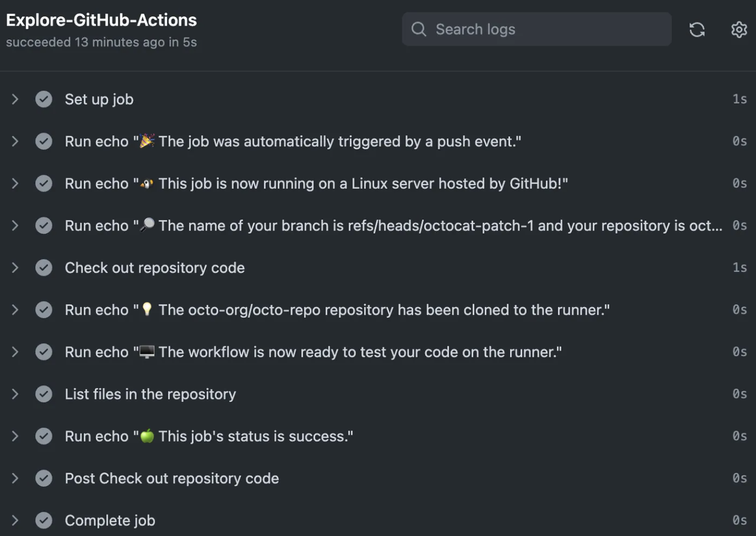Screen dimensions: 756x536
Task: Click the workflow ready echo step
Action: pyautogui.click(x=313, y=351)
